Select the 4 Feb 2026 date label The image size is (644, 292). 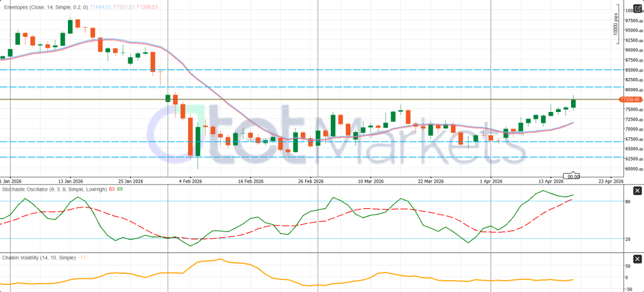click(190, 181)
